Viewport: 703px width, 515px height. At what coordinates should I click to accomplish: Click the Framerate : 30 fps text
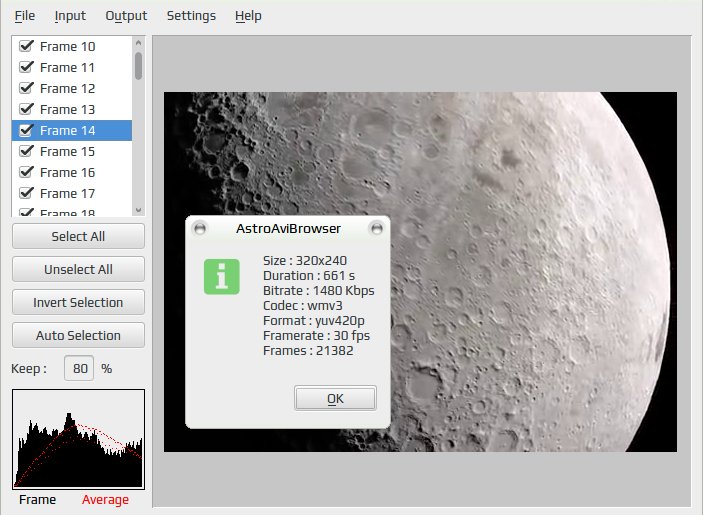pyautogui.click(x=317, y=335)
